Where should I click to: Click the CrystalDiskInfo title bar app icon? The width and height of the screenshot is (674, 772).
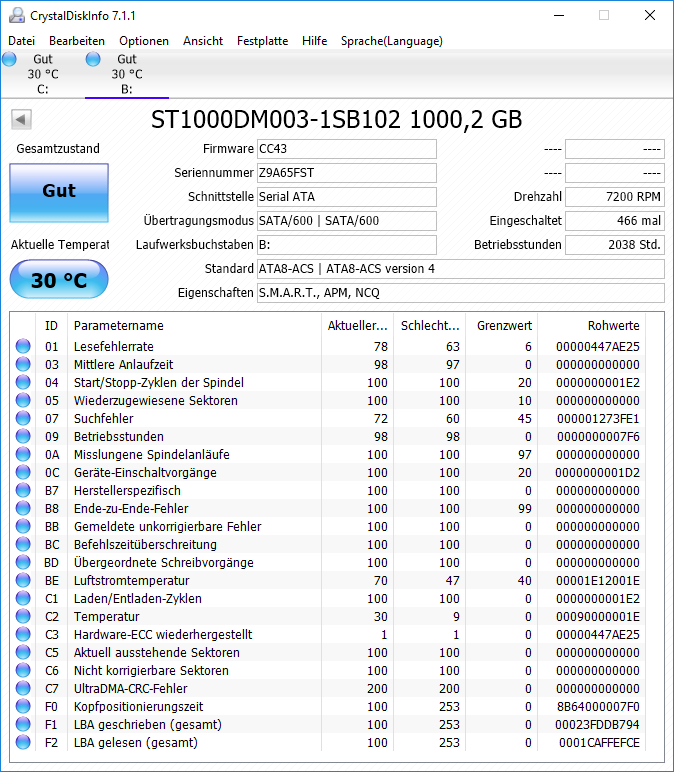click(x=17, y=15)
